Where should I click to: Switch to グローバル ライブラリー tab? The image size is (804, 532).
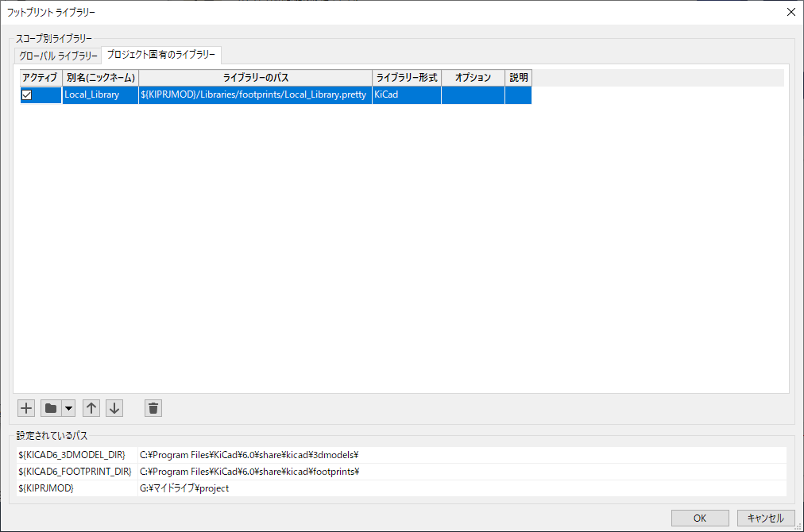coord(58,56)
